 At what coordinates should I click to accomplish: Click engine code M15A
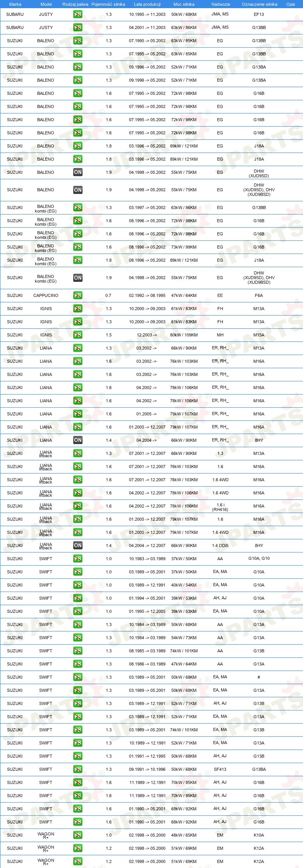tap(259, 335)
